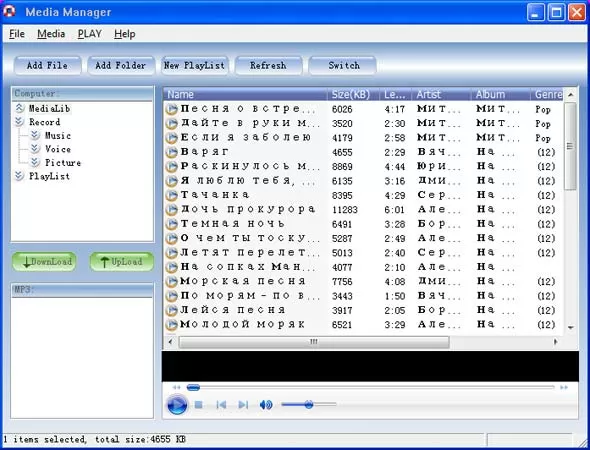Click the file icon beside Варяг
Image resolution: width=590 pixels, height=450 pixels.
pyautogui.click(x=172, y=152)
